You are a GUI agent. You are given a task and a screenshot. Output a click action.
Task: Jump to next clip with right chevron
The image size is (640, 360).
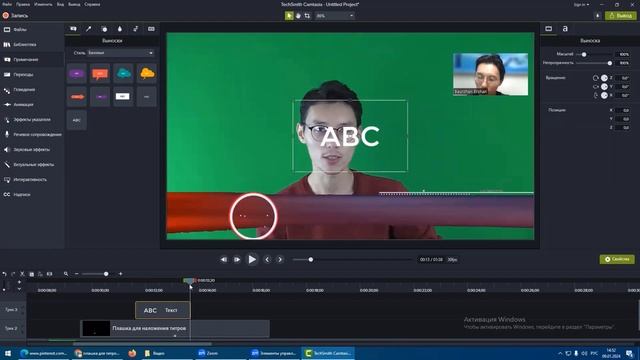tap(280, 260)
